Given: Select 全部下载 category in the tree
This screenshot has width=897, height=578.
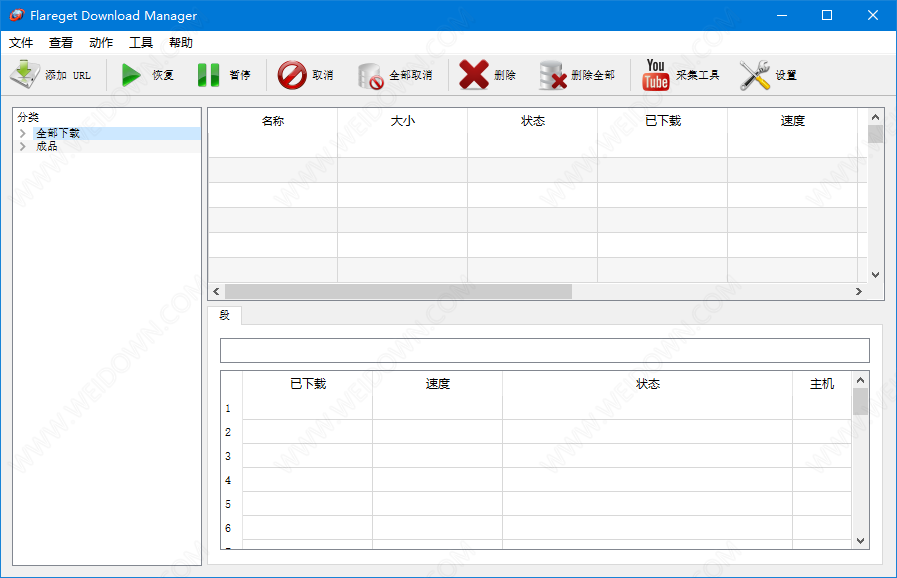Looking at the screenshot, I should [x=58, y=133].
